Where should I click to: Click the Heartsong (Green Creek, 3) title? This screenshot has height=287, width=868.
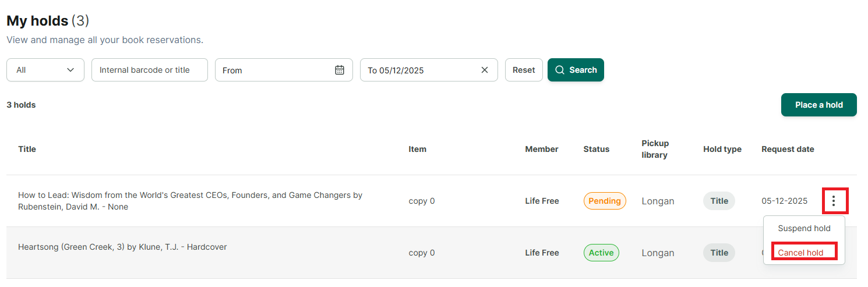pyautogui.click(x=122, y=247)
